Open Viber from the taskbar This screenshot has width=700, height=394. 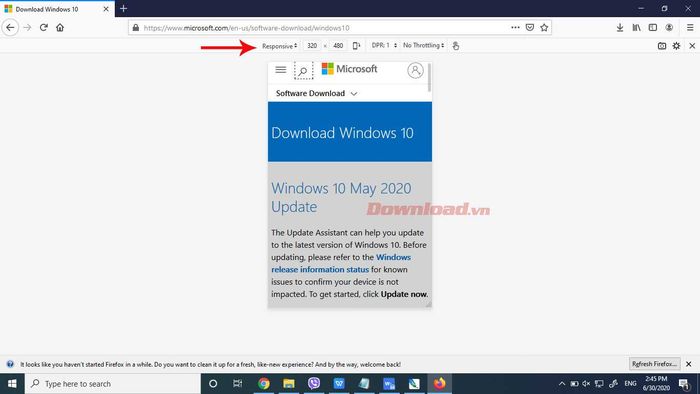pyautogui.click(x=314, y=384)
